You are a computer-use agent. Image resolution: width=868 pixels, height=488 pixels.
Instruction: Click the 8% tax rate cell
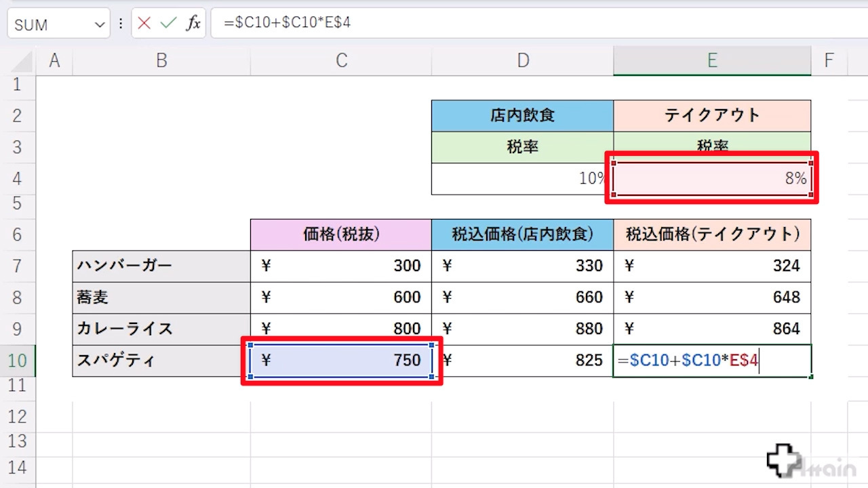tap(712, 178)
